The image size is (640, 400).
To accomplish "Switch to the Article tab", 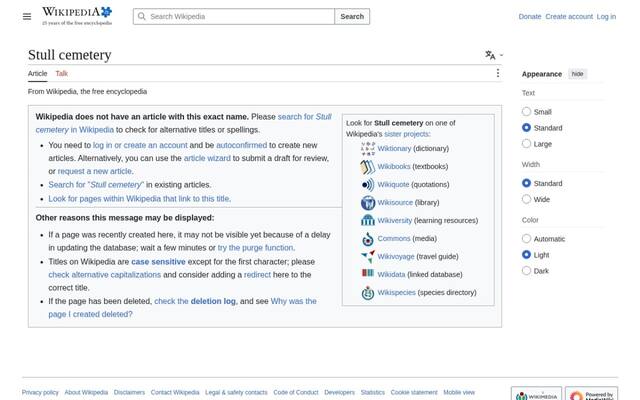I will point(38,73).
